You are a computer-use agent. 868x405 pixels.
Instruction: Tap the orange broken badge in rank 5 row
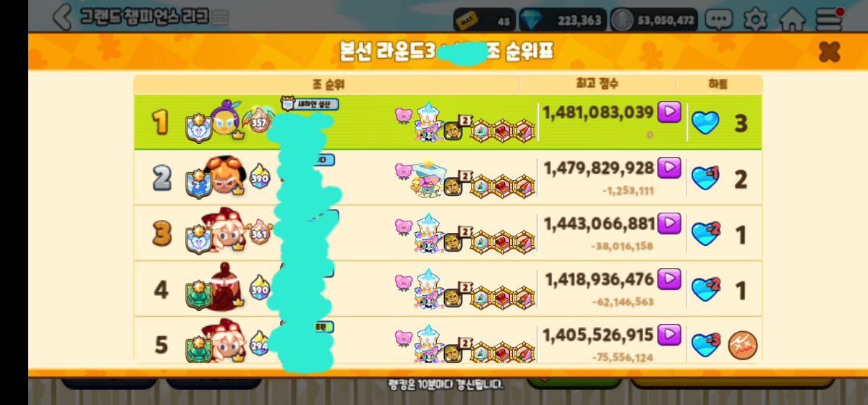(741, 345)
